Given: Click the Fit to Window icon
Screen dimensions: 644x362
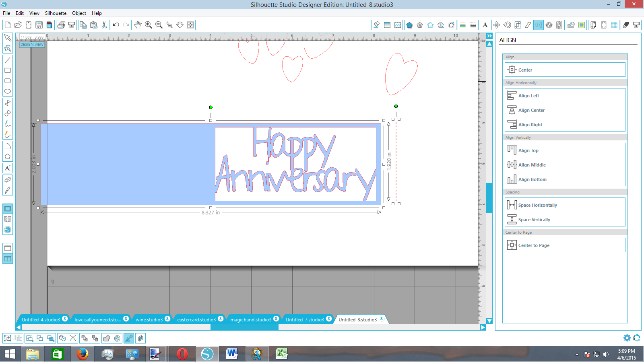Looking at the screenshot, I should (x=190, y=25).
